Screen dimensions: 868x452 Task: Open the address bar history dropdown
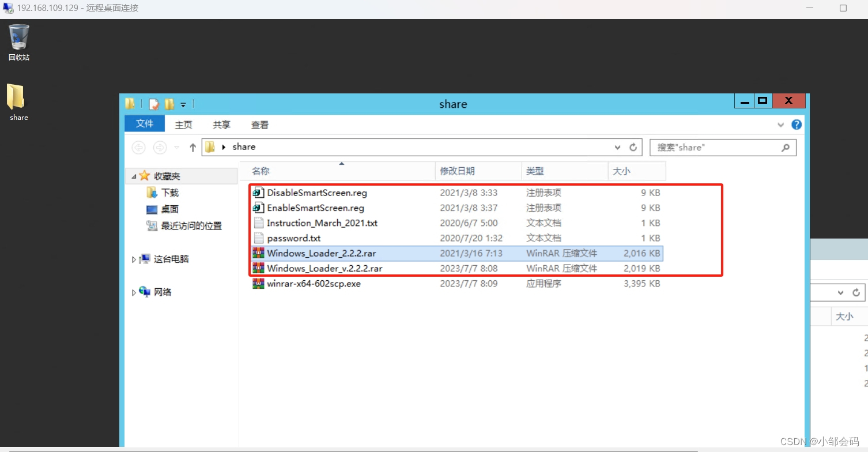tap(618, 148)
